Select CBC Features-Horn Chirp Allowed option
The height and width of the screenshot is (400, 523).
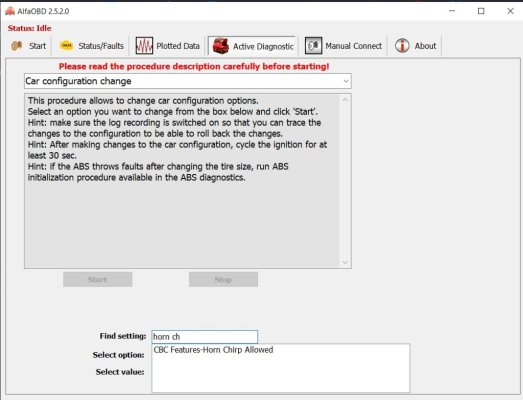click(213, 350)
